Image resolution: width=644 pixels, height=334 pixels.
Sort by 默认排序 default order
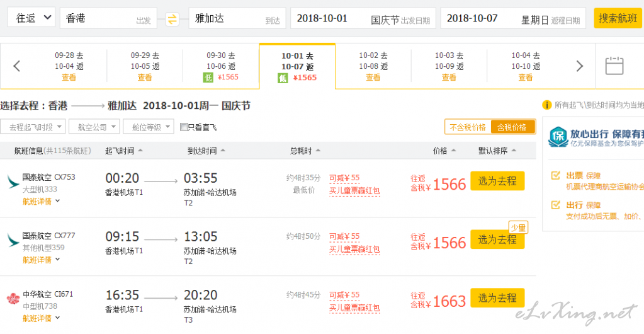pyautogui.click(x=497, y=151)
